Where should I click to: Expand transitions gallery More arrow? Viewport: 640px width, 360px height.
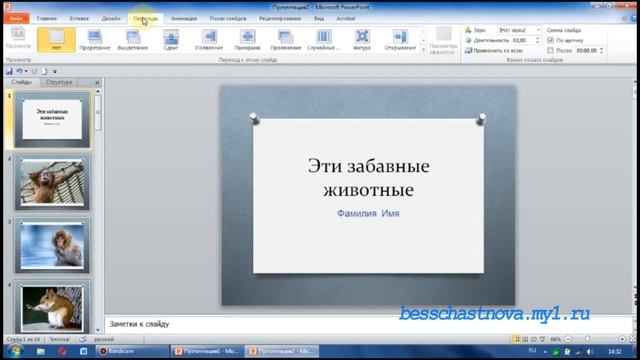(x=423, y=50)
